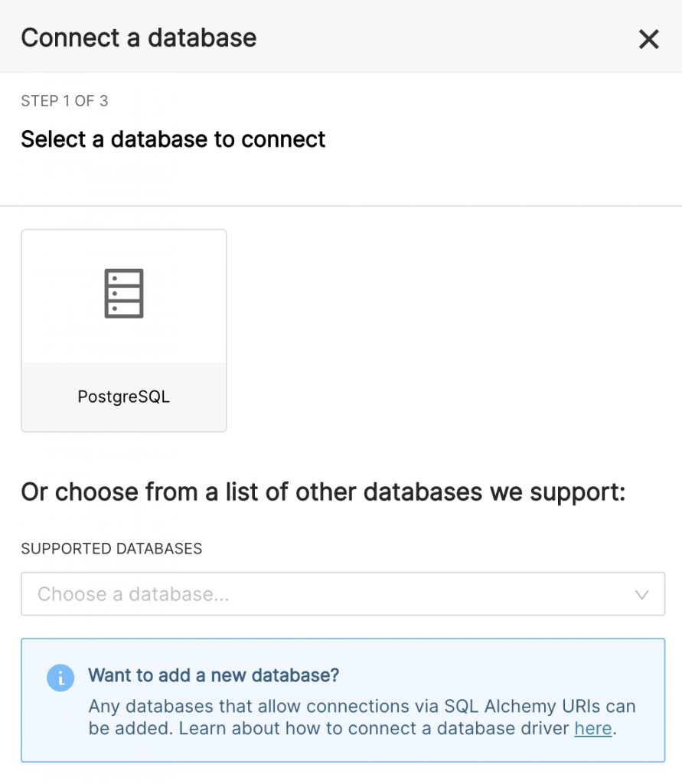Open the "Choose a database..." placeholder text

tap(133, 594)
